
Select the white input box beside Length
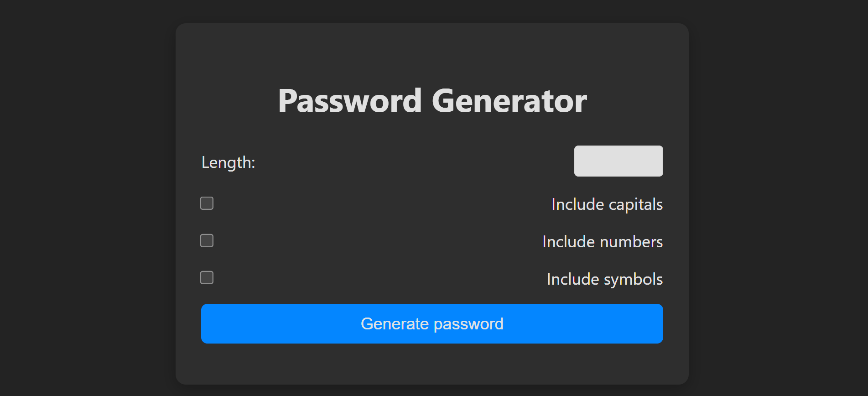pyautogui.click(x=619, y=161)
